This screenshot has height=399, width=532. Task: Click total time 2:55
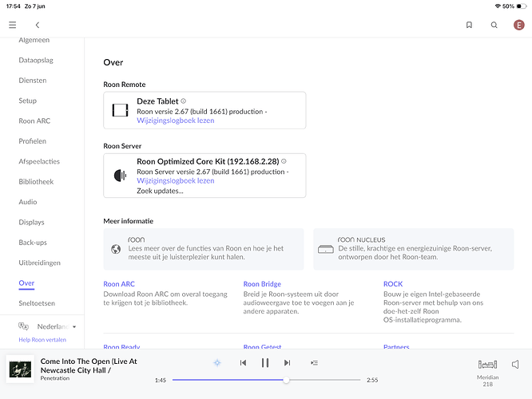coord(372,381)
